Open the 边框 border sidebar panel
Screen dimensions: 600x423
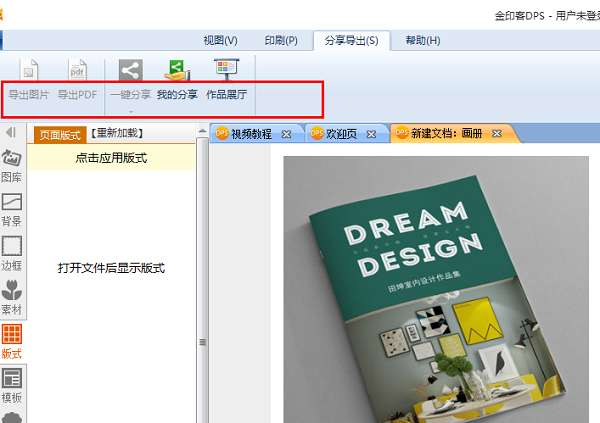pyautogui.click(x=12, y=253)
